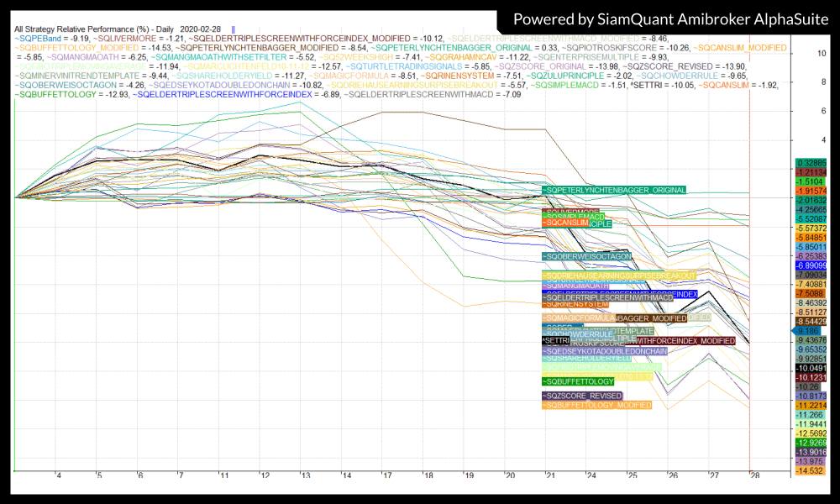
Task: Select the ~SQOBERWEISOCTAGON chart label
Action: pyautogui.click(x=585, y=255)
